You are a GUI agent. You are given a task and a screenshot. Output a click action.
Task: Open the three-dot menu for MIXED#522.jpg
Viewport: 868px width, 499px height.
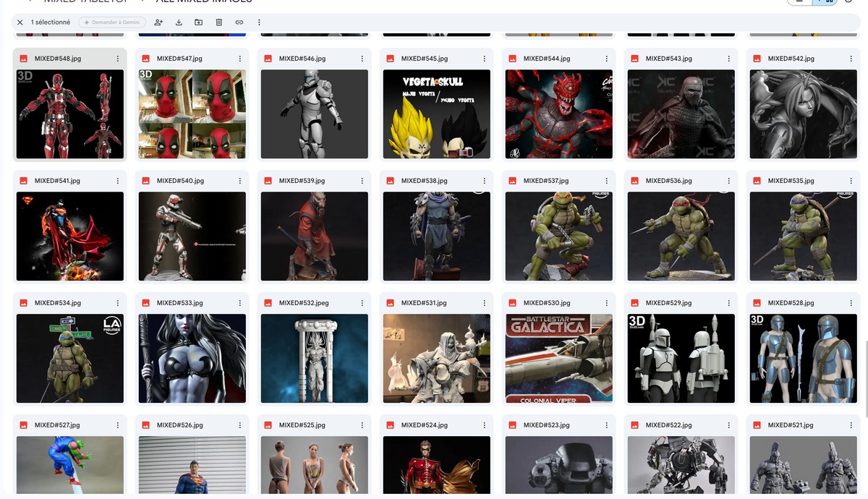point(729,425)
